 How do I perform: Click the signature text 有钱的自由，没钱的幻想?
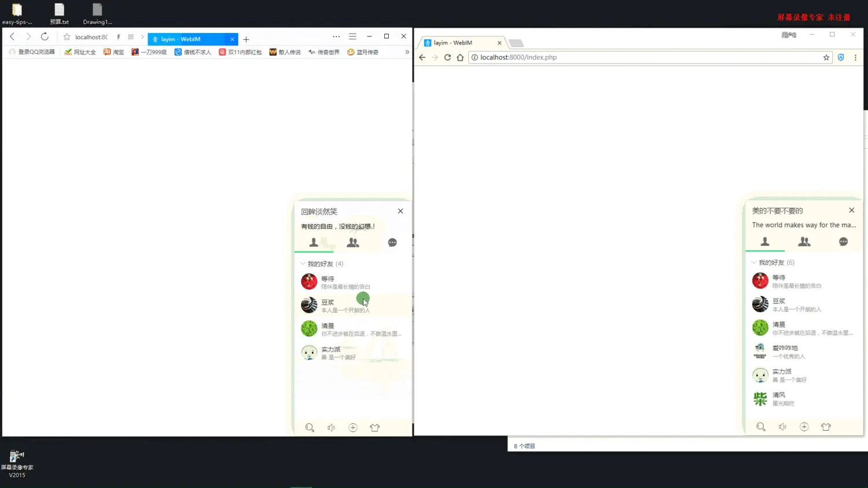(338, 227)
